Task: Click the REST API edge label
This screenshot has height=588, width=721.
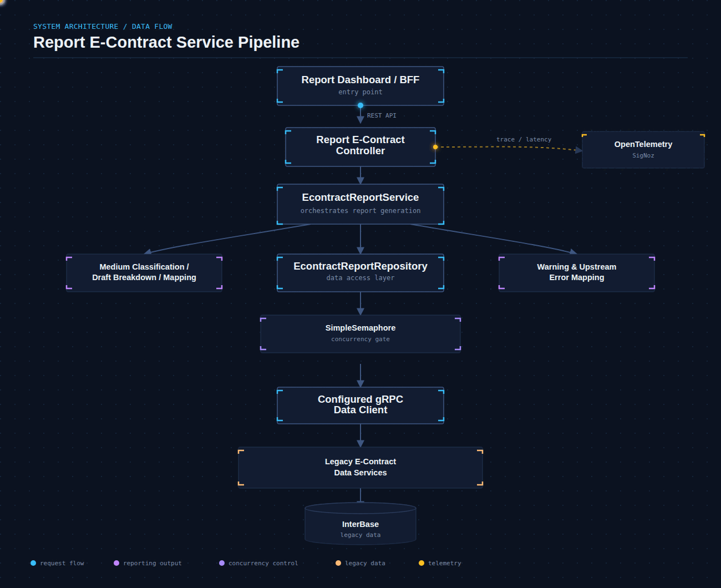Action: (x=382, y=115)
